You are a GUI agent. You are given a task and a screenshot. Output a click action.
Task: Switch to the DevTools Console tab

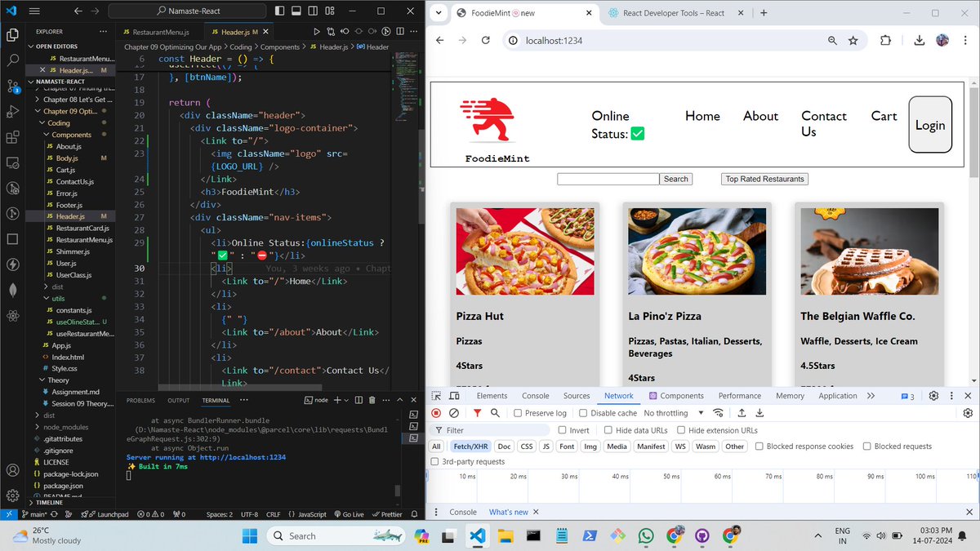click(x=535, y=396)
